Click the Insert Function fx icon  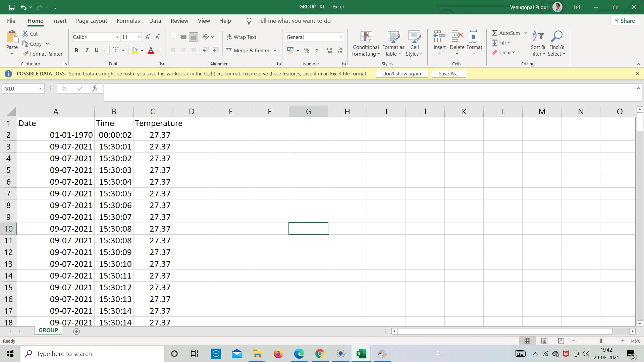click(95, 88)
